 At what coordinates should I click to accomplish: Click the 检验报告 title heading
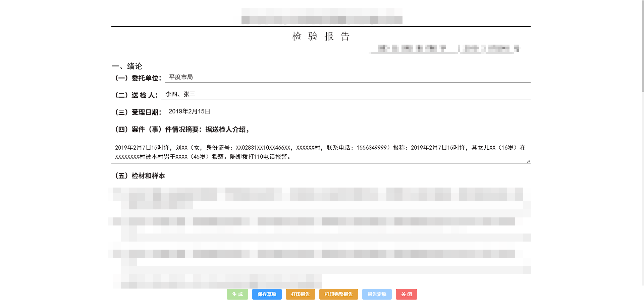point(321,36)
